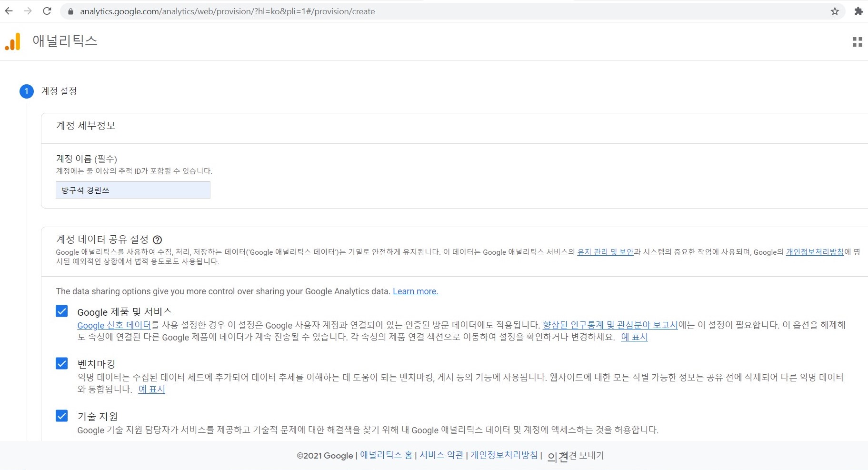Open the 서비스 약관 footer link

pos(441,455)
